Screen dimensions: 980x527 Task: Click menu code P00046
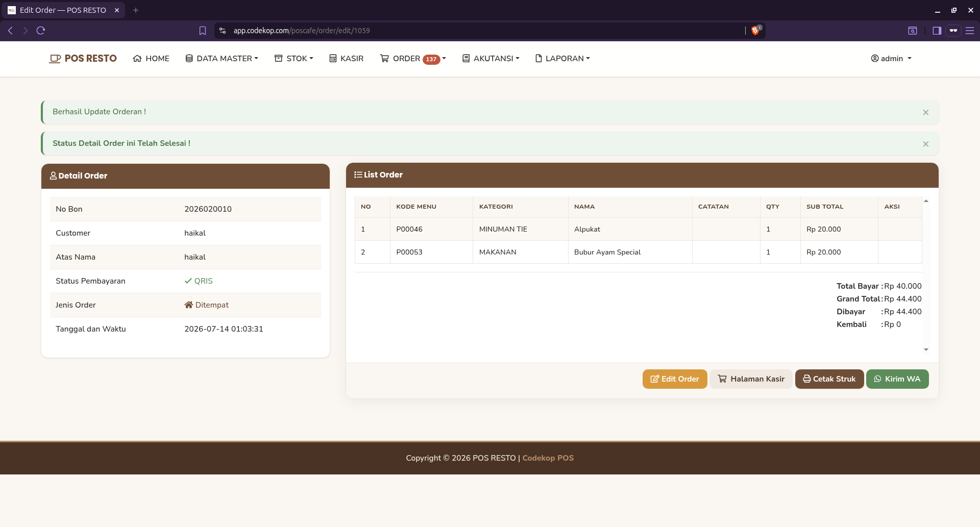click(x=409, y=229)
